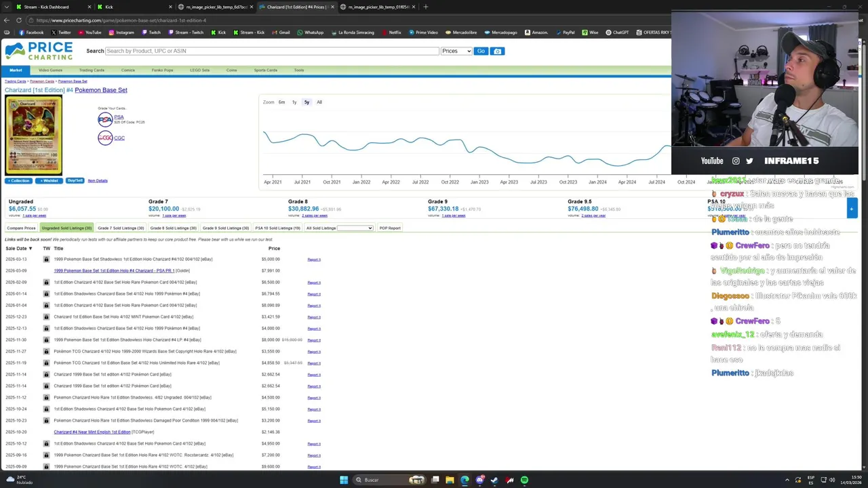Click the lock icon on the 2026-03-13 row

tap(46, 259)
